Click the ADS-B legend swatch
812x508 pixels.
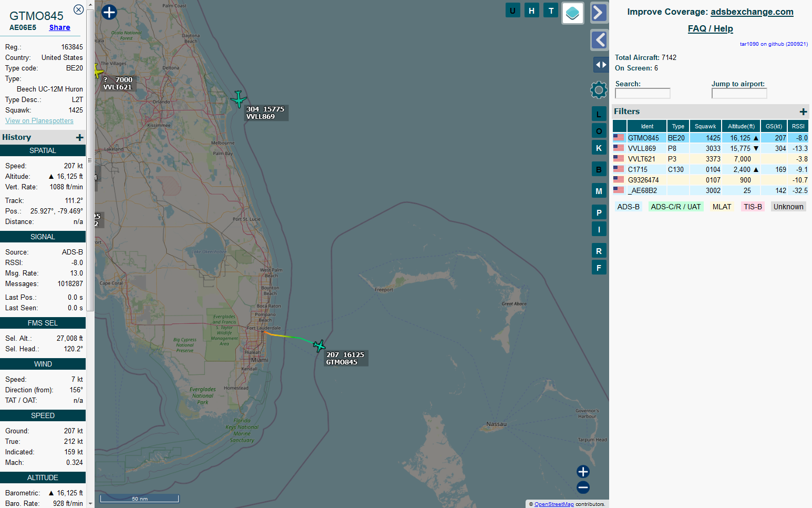point(629,207)
